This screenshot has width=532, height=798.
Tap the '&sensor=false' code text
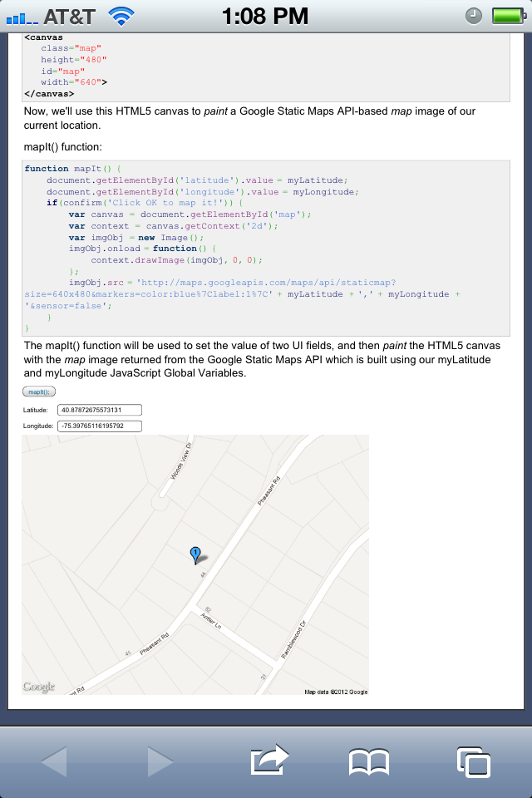pyautogui.click(x=67, y=306)
